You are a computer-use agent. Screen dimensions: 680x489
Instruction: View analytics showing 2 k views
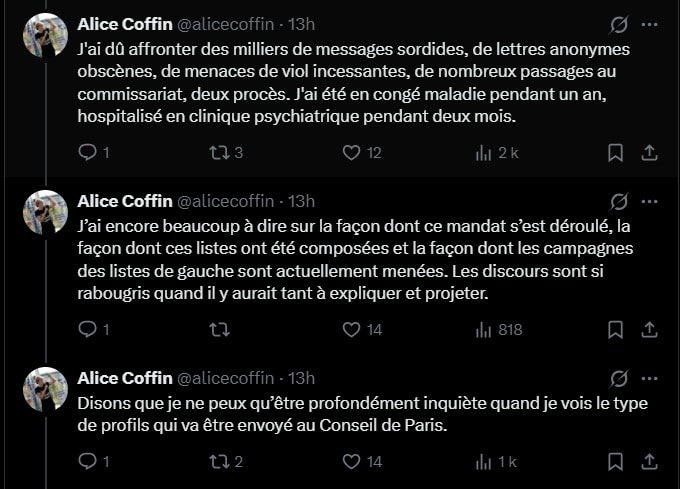(x=484, y=153)
